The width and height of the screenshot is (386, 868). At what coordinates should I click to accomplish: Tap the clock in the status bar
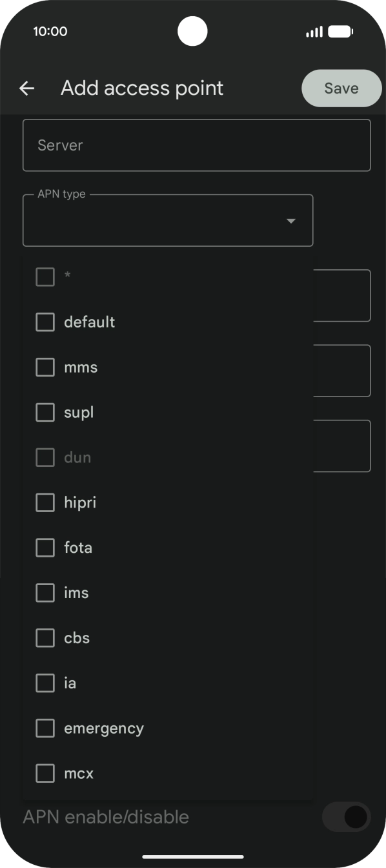[x=51, y=31]
